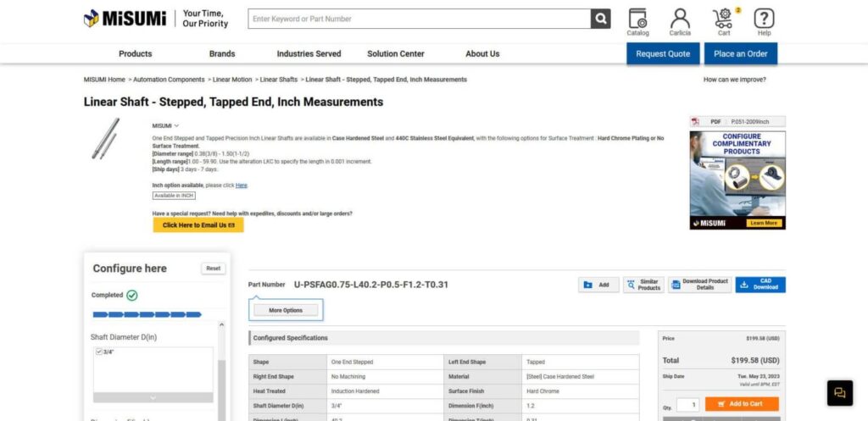Click the CAD Download button
Viewport: 868px width, 421px height.
pyautogui.click(x=760, y=285)
